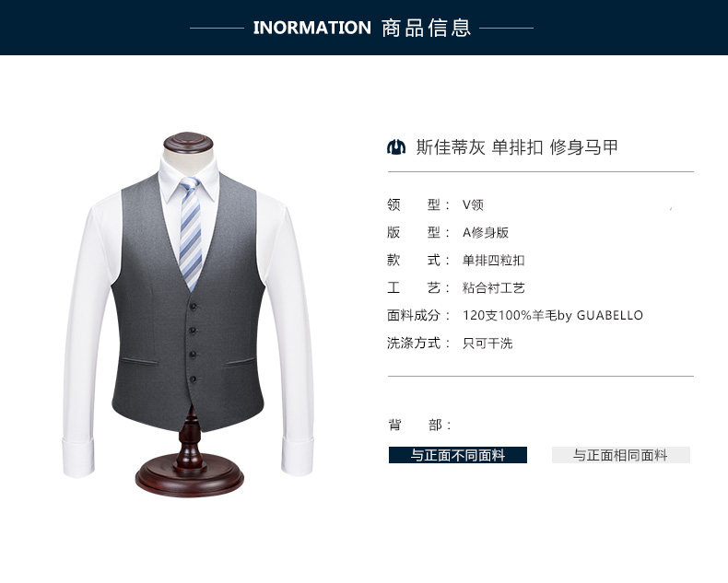Click fabric text 120支100%羊毛by GUABELLO
The width and height of the screenshot is (728, 583).
coord(553,316)
